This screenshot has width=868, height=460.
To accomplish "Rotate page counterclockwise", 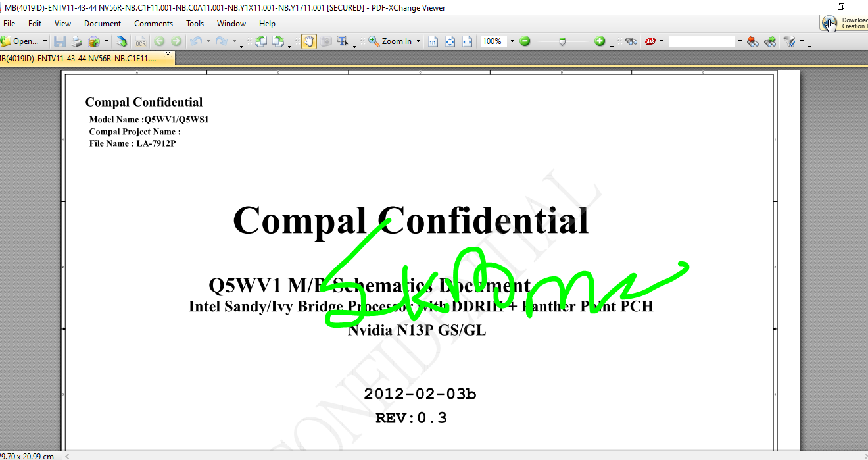I will point(260,41).
